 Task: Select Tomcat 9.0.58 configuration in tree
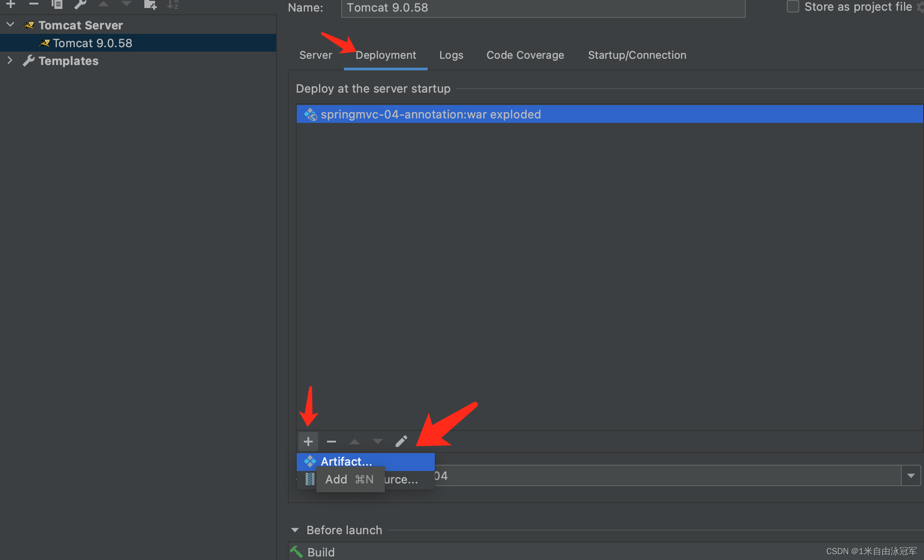(x=138, y=43)
